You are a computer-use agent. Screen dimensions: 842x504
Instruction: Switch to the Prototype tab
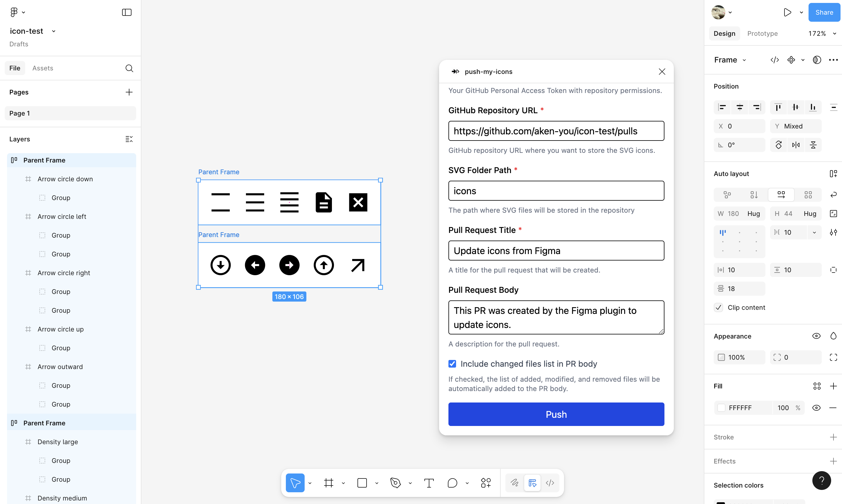pyautogui.click(x=762, y=34)
